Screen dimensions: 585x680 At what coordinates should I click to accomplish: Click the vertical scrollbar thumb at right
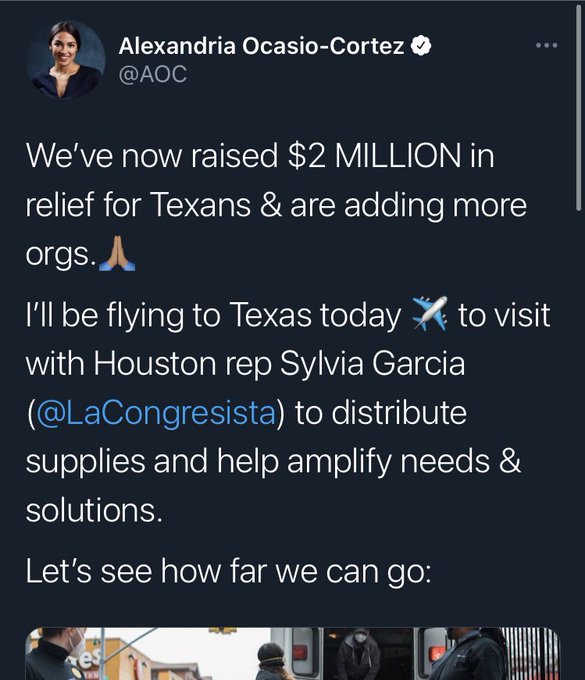579,108
